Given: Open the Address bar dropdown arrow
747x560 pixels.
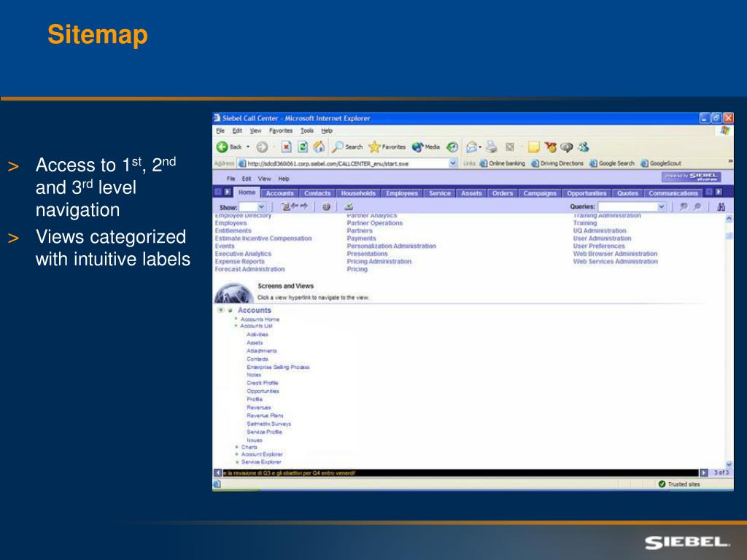Looking at the screenshot, I should [452, 163].
